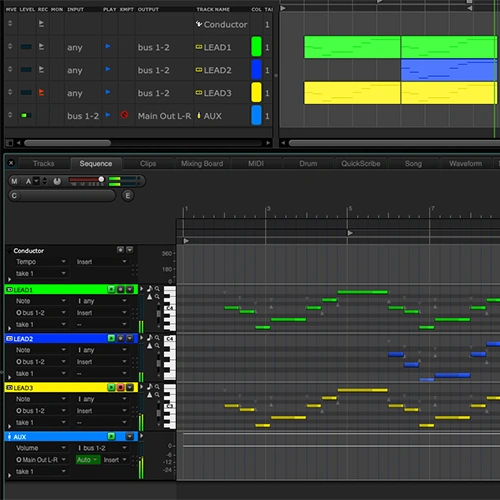Open the AUX Main Out L-R output dropdown
The height and width of the screenshot is (500, 500).
(41, 460)
